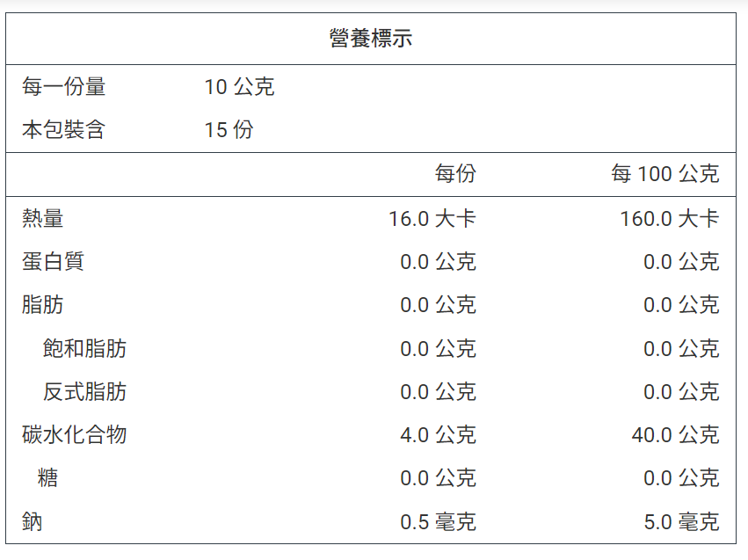This screenshot has width=748, height=560.
Task: Click the 40.0 公克 carbohydrate value
Action: (x=675, y=434)
